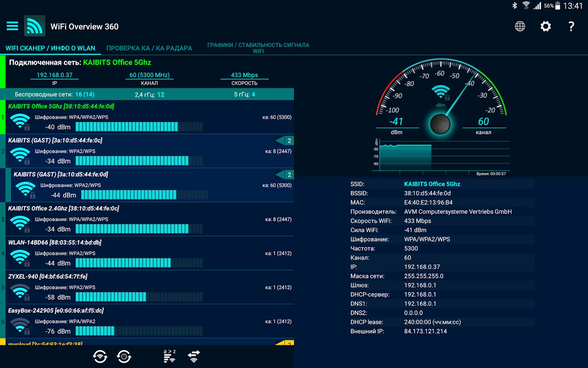
Task: Tap the timed auto-refresh scan icon
Action: point(124,357)
